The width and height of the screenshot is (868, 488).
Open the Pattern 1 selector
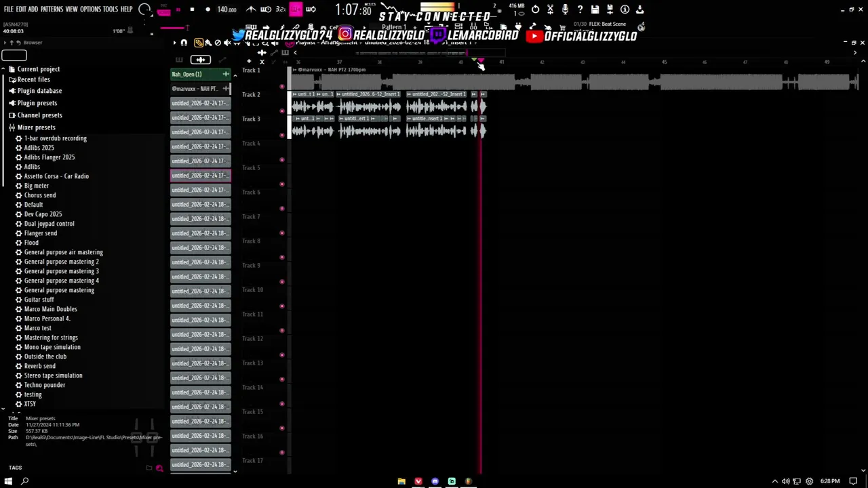394,28
